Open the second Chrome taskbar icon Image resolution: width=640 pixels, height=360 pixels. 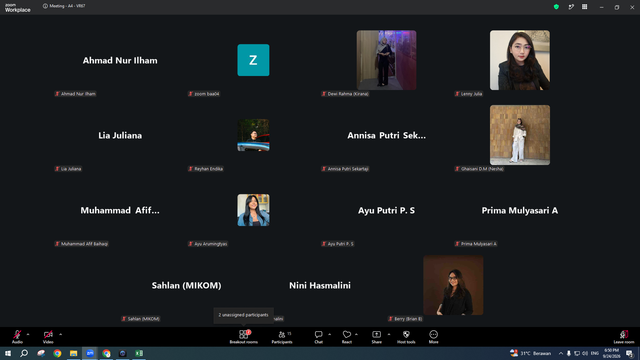tap(106, 353)
